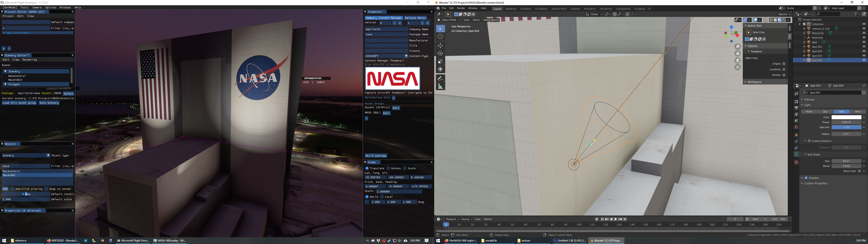This screenshot has width=868, height=244.
Task: Open the Global transform orientation dropdown
Action: [x=594, y=14]
